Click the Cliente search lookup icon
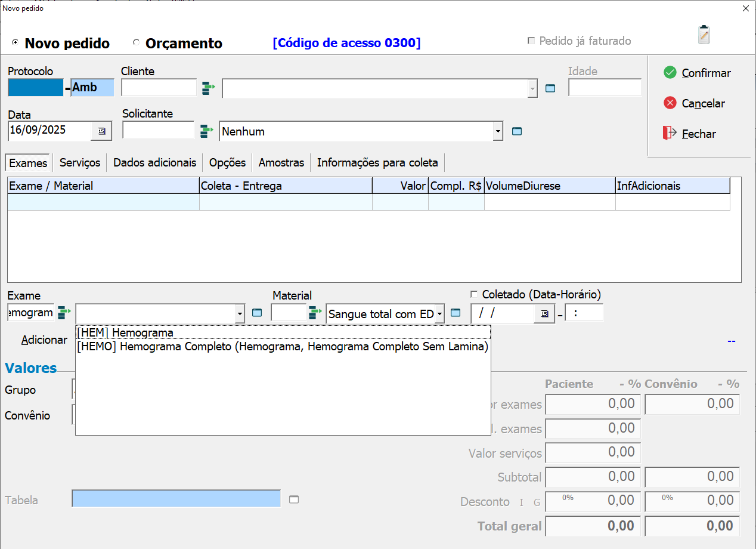The width and height of the screenshot is (756, 549). (209, 88)
